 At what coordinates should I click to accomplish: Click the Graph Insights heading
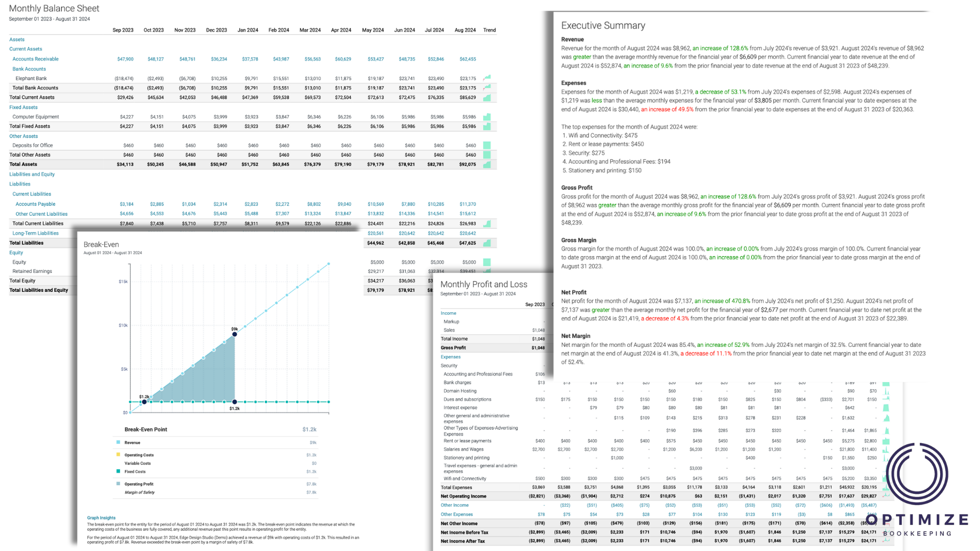(x=101, y=518)
